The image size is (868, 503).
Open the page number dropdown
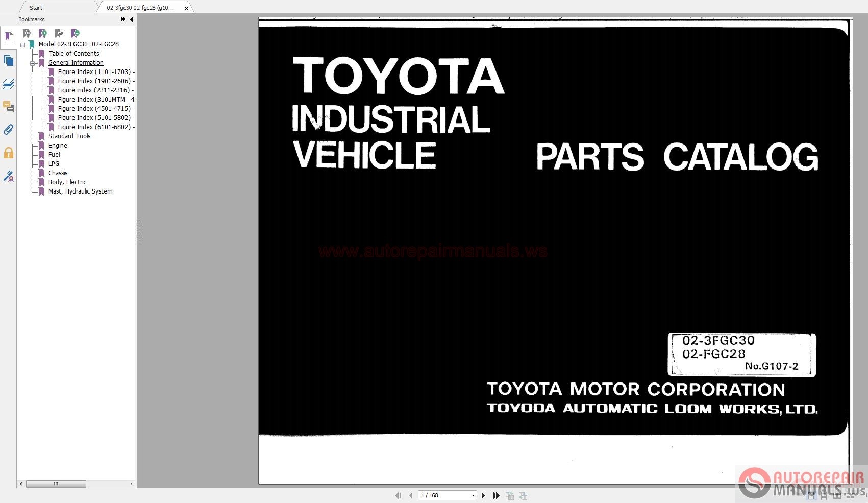[473, 495]
